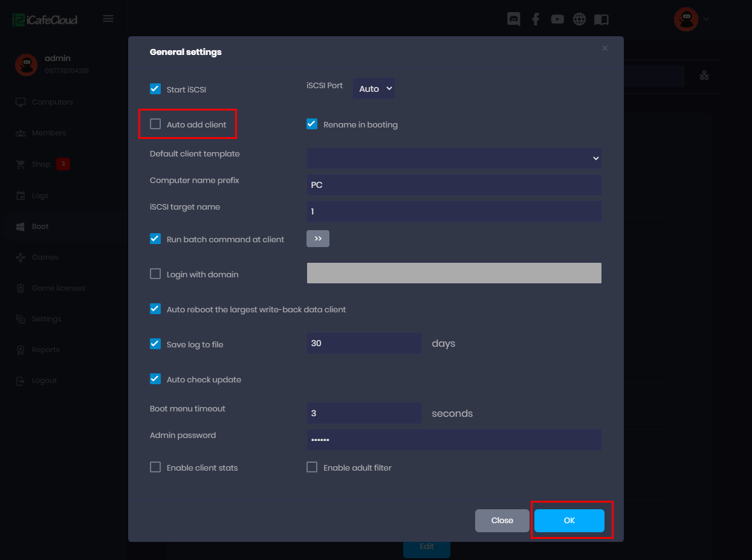Enable the Login with domain checkbox

tap(155, 274)
